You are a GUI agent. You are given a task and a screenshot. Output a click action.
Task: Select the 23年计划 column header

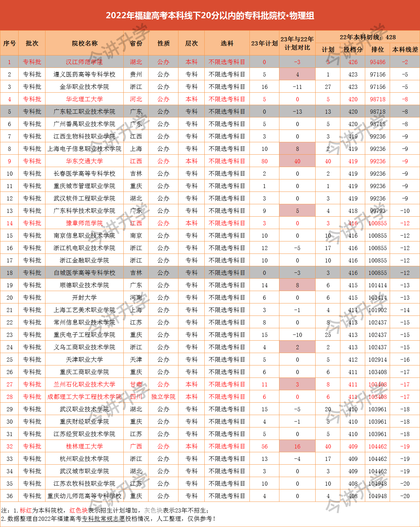[264, 43]
